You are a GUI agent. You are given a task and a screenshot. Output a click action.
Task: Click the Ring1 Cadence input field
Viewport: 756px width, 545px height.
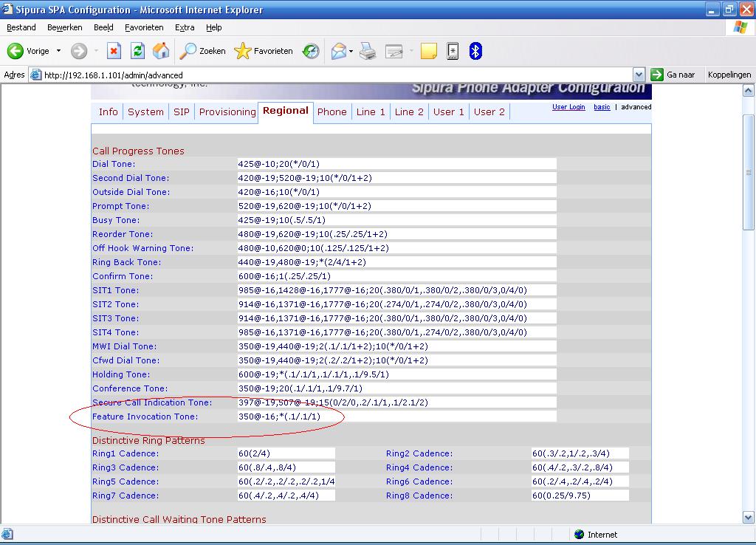(x=286, y=453)
